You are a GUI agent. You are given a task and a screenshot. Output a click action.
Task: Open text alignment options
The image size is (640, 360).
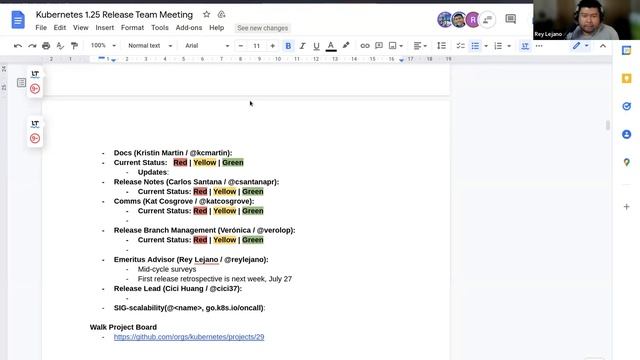(420, 46)
